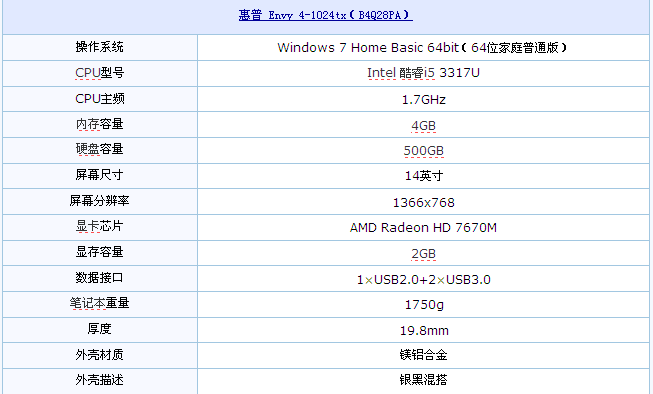Open the 惠普 Envy 4-1024tx (B4Q28PA) link
Screen dimensions: 653x394
coord(326,15)
